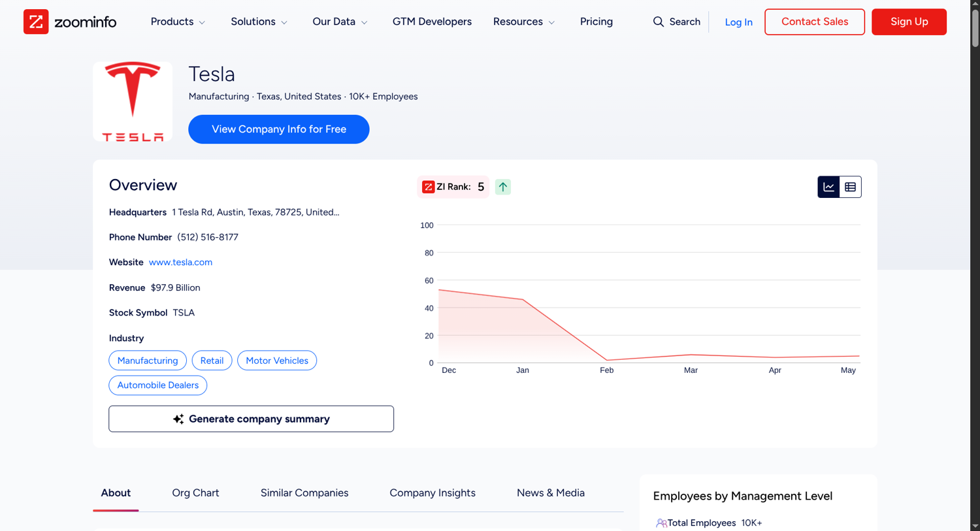Select the Retail industry tag

[x=212, y=361]
